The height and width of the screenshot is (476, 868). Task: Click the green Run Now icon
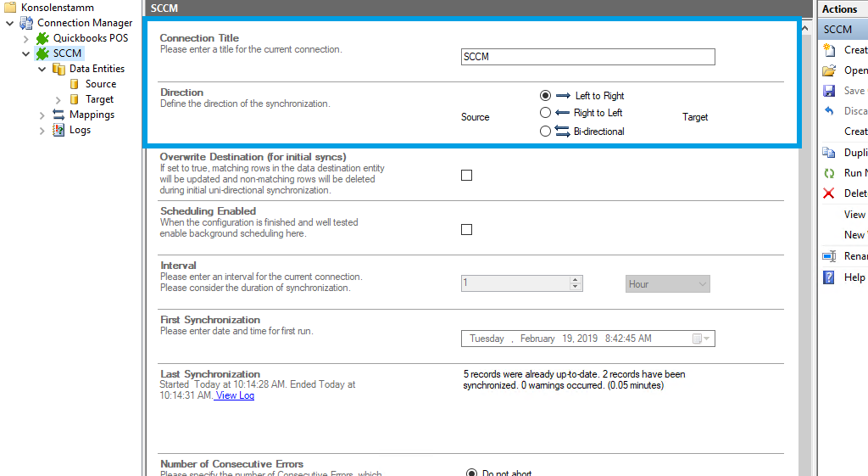[830, 173]
